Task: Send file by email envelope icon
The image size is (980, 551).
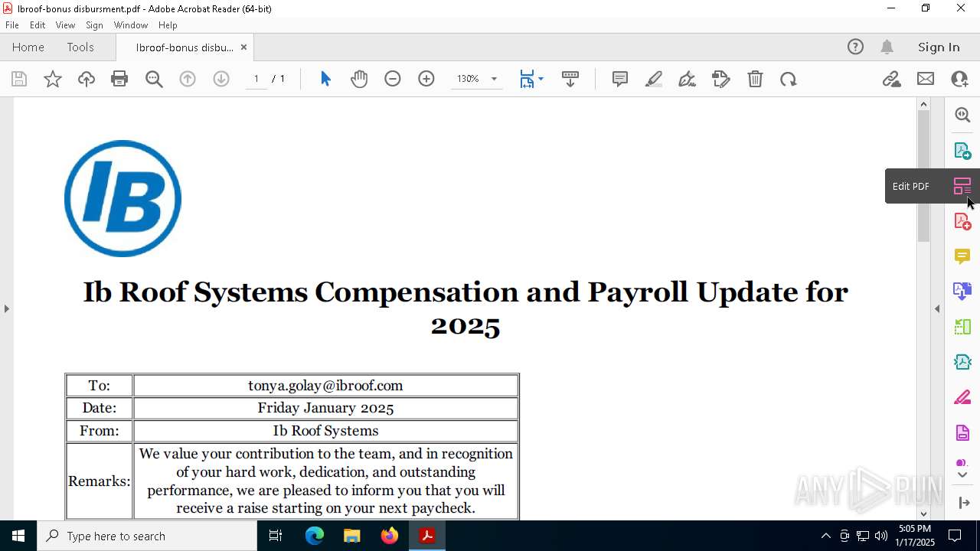Action: point(926,79)
